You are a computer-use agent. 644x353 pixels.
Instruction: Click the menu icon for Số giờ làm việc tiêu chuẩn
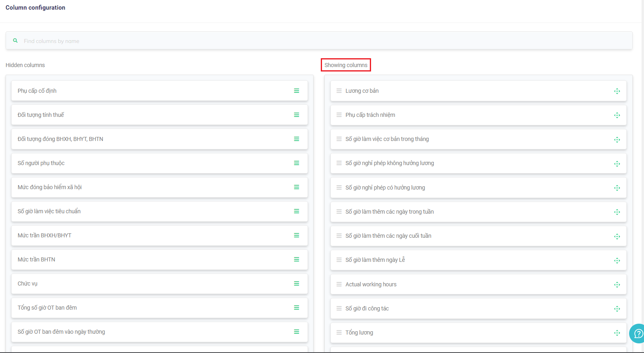tap(296, 211)
